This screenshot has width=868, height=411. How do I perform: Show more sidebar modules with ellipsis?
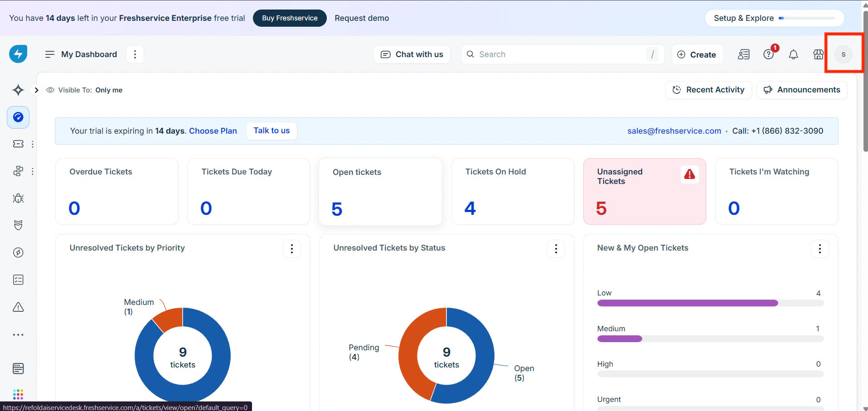(18, 335)
